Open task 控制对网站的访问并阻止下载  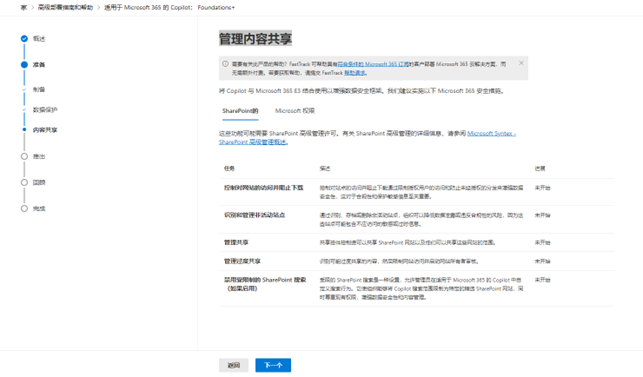263,187
